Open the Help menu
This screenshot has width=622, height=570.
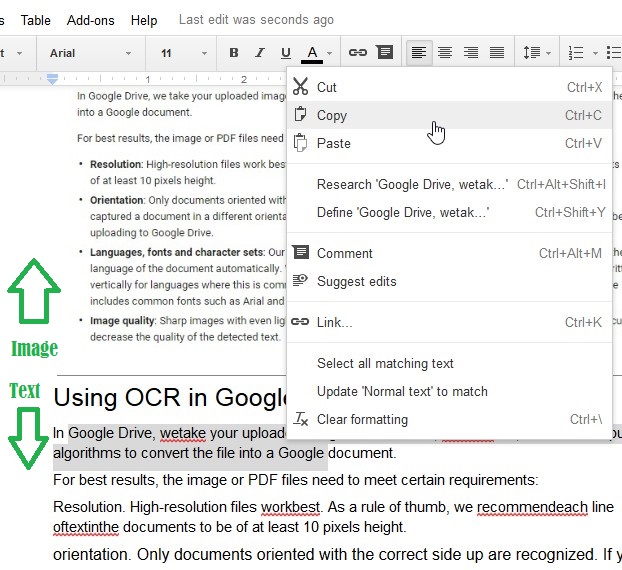point(144,20)
